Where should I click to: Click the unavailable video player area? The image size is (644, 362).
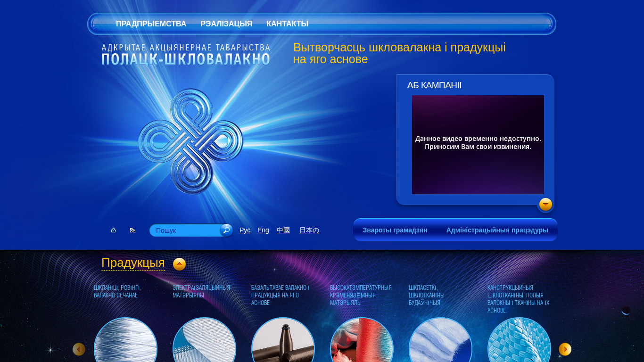(x=478, y=145)
